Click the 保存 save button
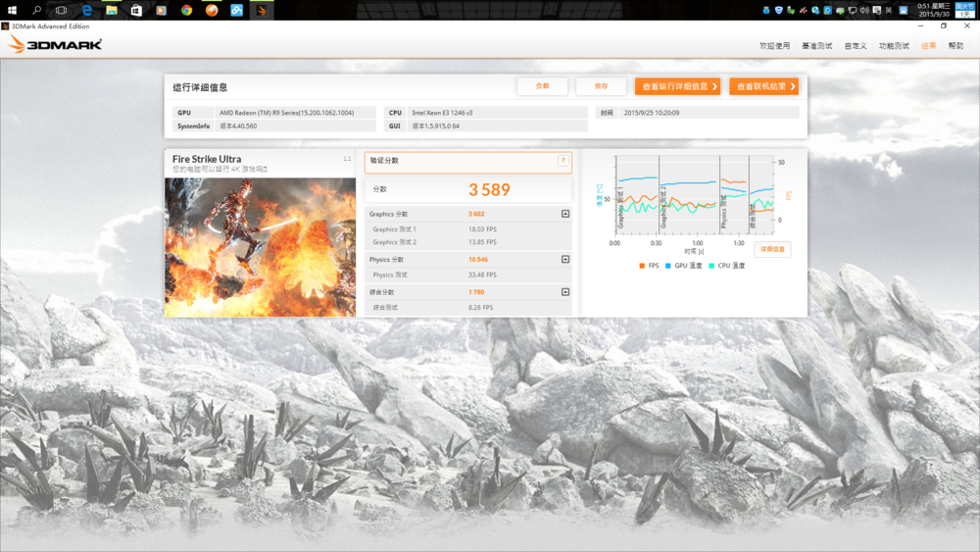This screenshot has height=552, width=980. pos(602,86)
